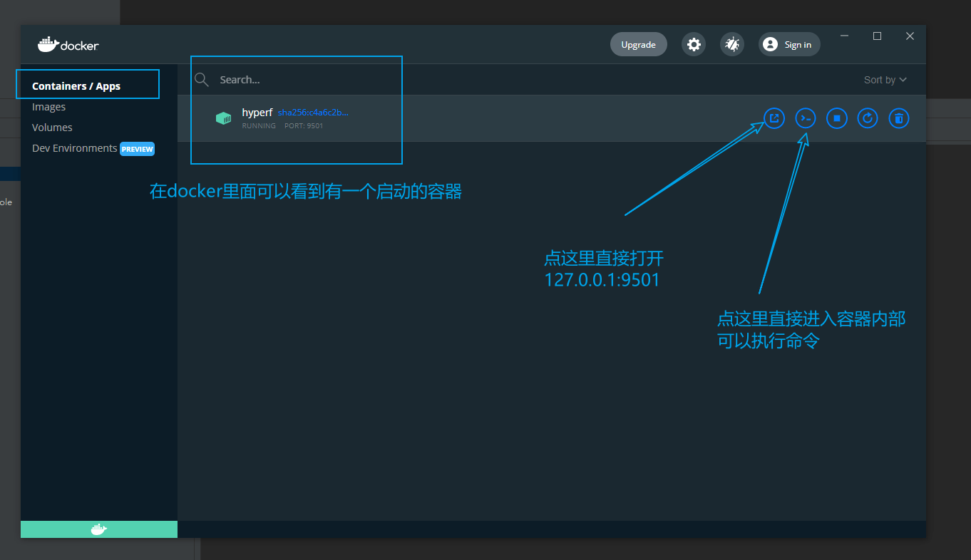Click the hyperf container cube icon
971x560 pixels.
[x=224, y=118]
